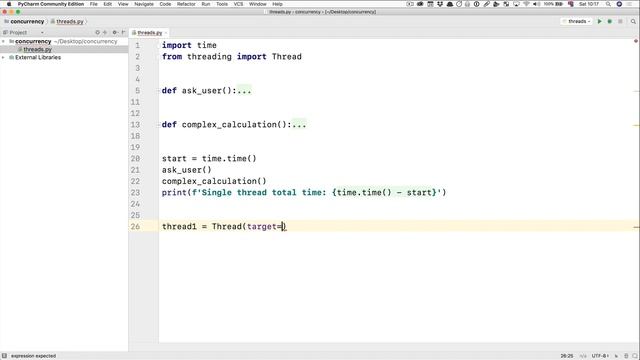Image resolution: width=640 pixels, height=360 pixels.
Task: Open the threads run configuration dropdown
Action: coord(577,21)
